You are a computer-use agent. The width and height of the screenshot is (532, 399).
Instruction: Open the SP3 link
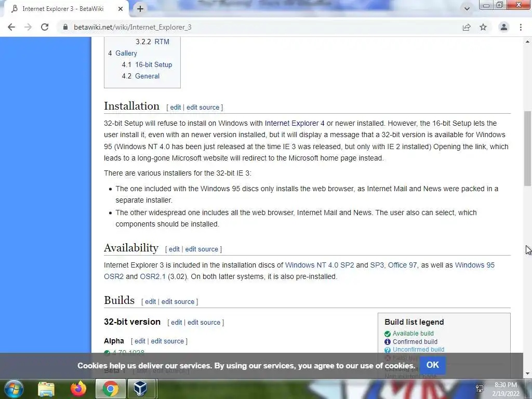(377, 265)
